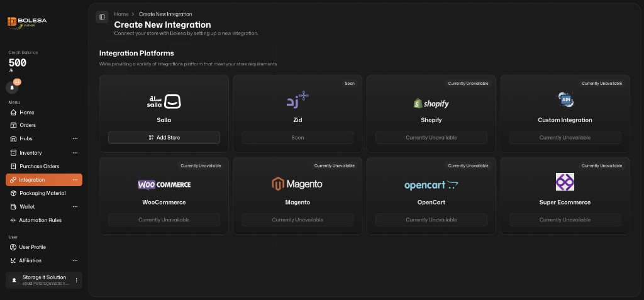Toggle the sidebar panel icon

click(x=102, y=17)
